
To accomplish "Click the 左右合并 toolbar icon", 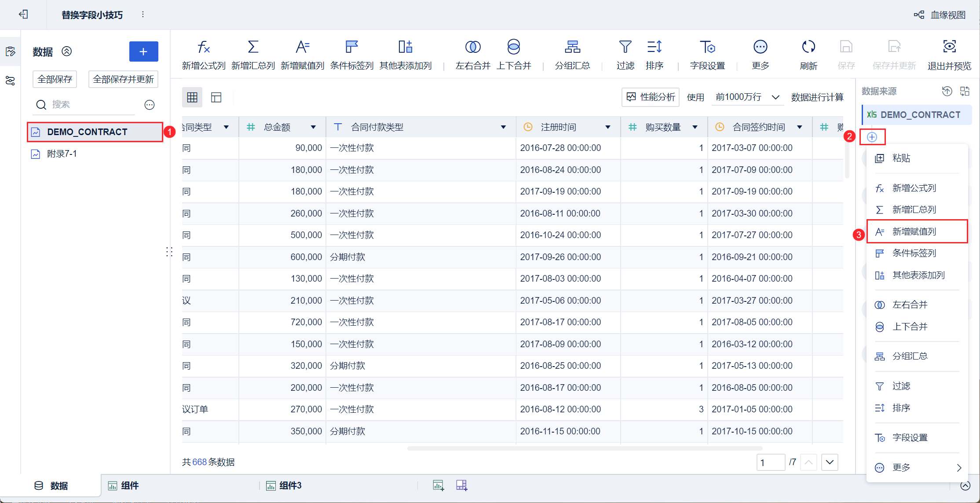I will click(x=473, y=48).
